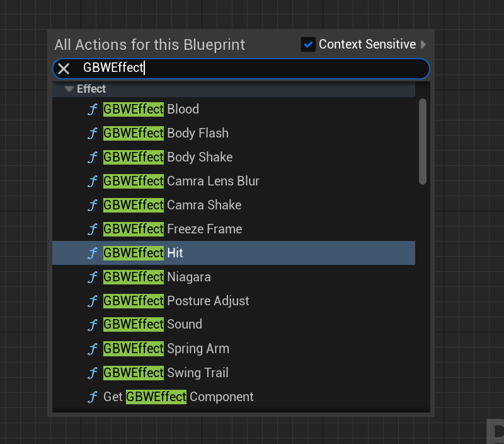Click the f icon beside GBWEffect Freeze Frame
504x444 pixels.
[92, 229]
